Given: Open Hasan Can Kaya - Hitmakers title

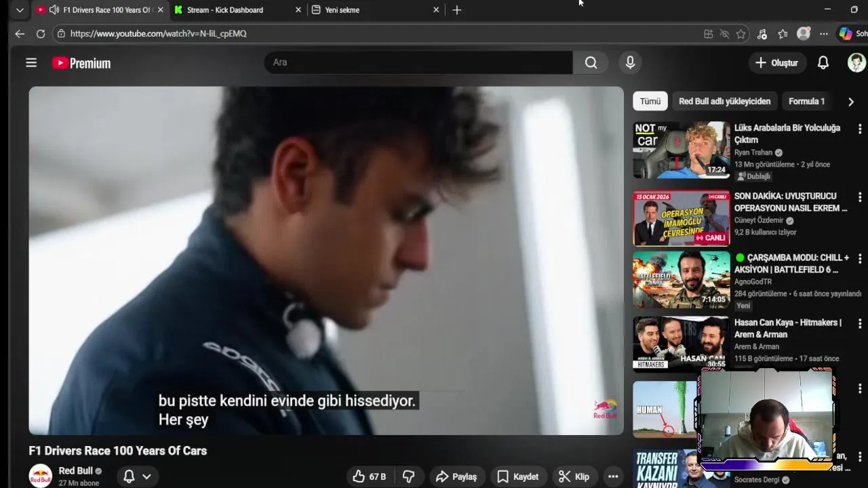Looking at the screenshot, I should point(787,328).
